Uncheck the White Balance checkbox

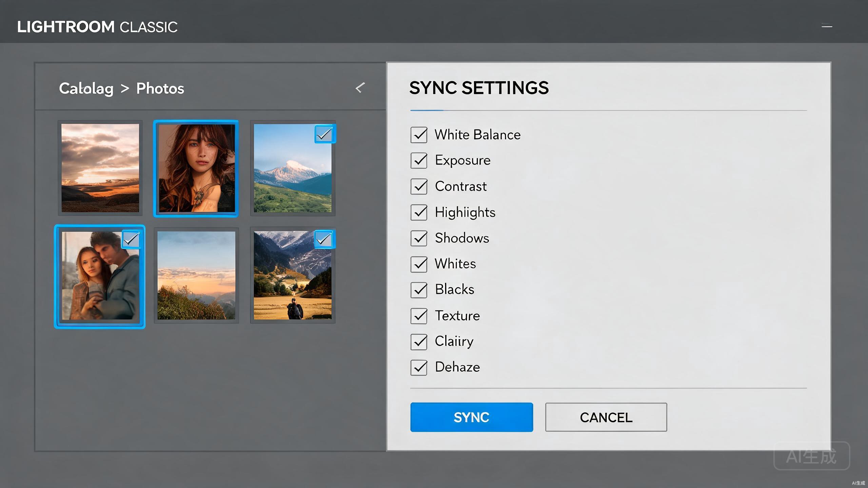tap(419, 135)
